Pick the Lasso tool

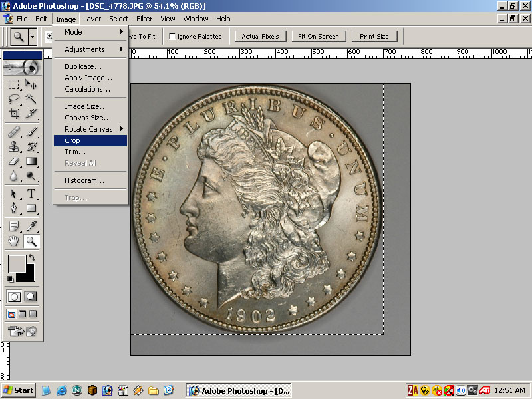tap(14, 98)
